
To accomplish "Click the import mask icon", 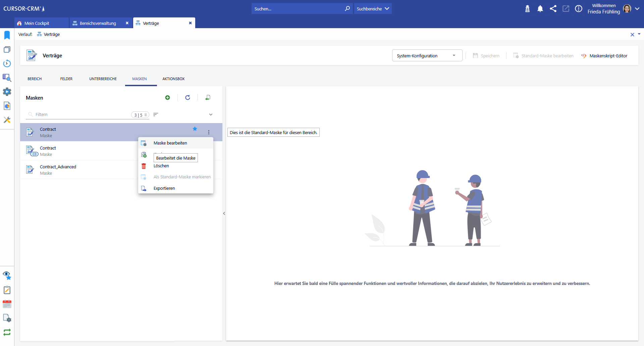I will pos(208,98).
